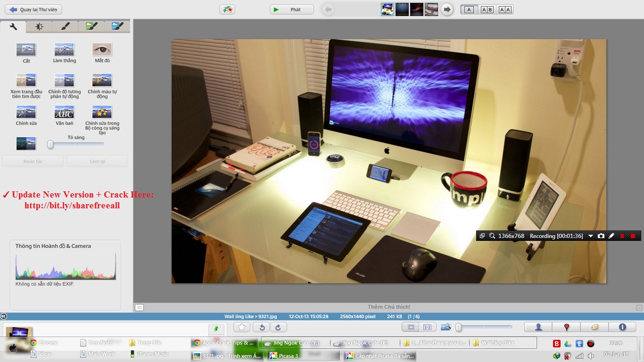This screenshot has height=362, width=644.
Task: Select the dark blue thumbnail in filmstrip
Action: [402, 9]
